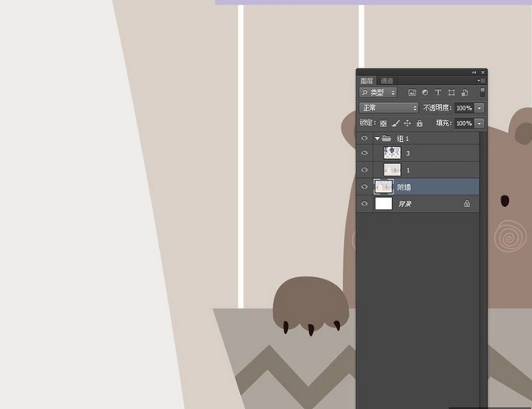
Task: Click the shape layer filter icon
Action: click(x=451, y=92)
